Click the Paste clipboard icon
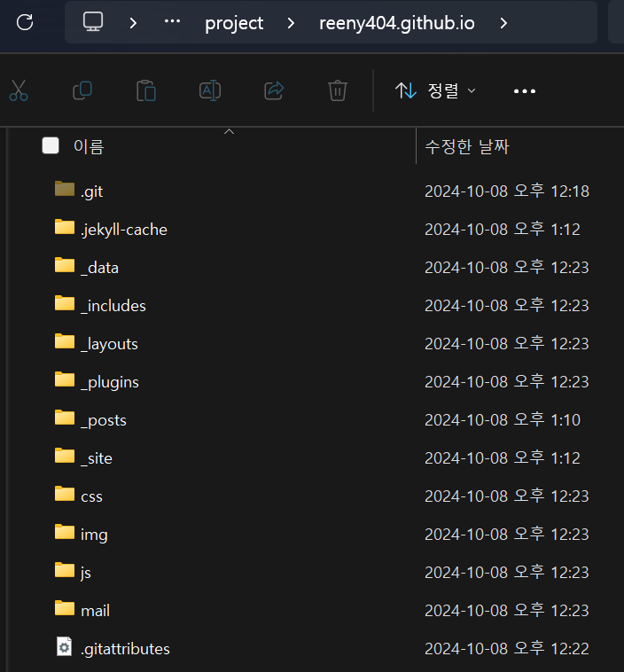 [146, 90]
